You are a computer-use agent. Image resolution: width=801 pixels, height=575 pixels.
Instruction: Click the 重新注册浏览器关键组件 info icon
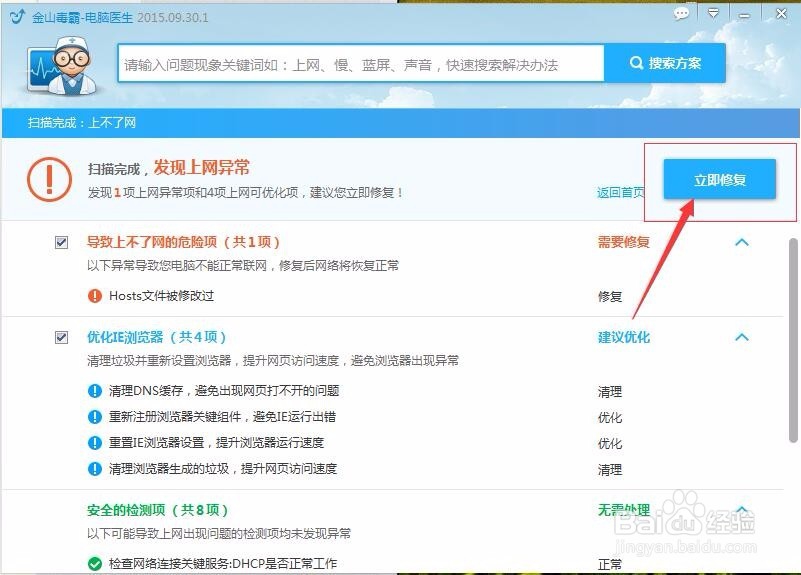pos(95,417)
